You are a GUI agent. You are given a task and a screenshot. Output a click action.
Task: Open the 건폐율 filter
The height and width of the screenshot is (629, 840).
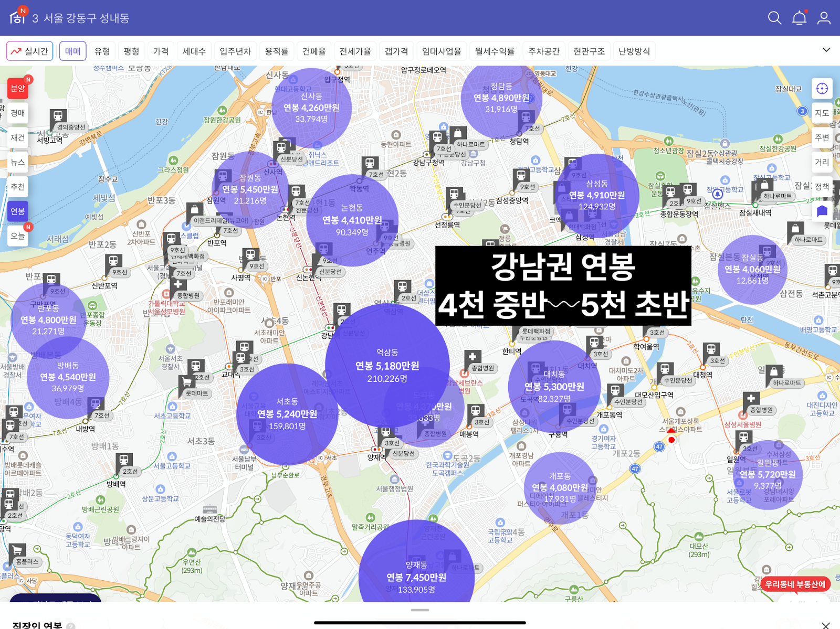click(314, 51)
